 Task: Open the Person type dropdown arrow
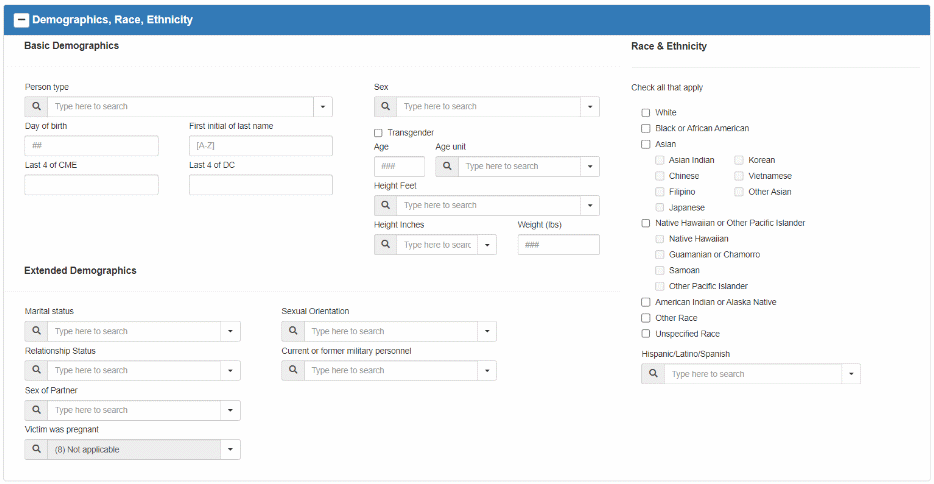pos(322,106)
